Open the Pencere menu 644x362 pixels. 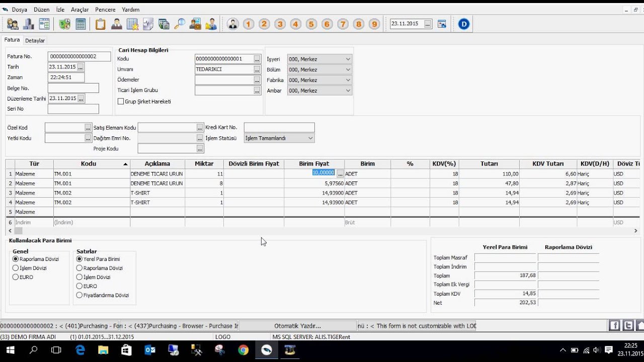point(105,10)
